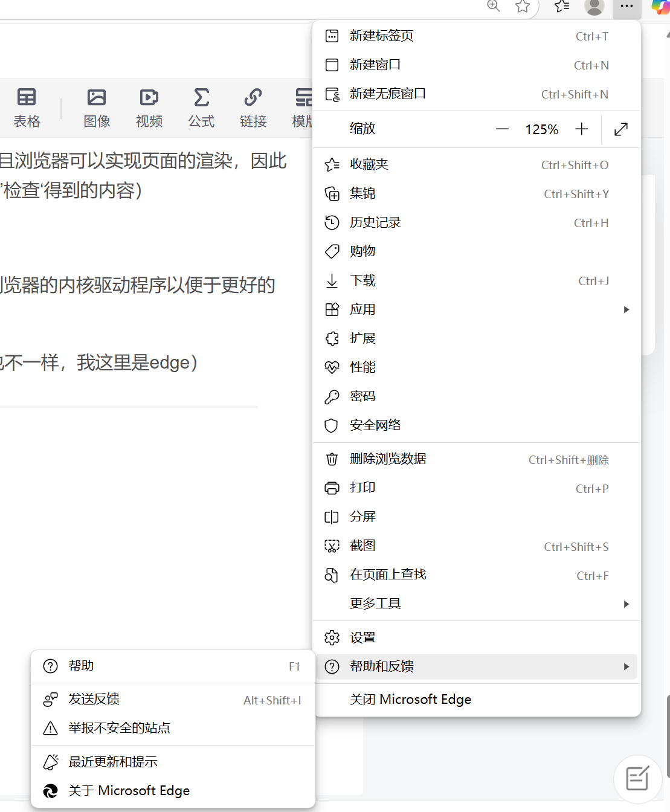The width and height of the screenshot is (670, 812).
Task: Open 密码 passwords menu item
Action: point(477,397)
